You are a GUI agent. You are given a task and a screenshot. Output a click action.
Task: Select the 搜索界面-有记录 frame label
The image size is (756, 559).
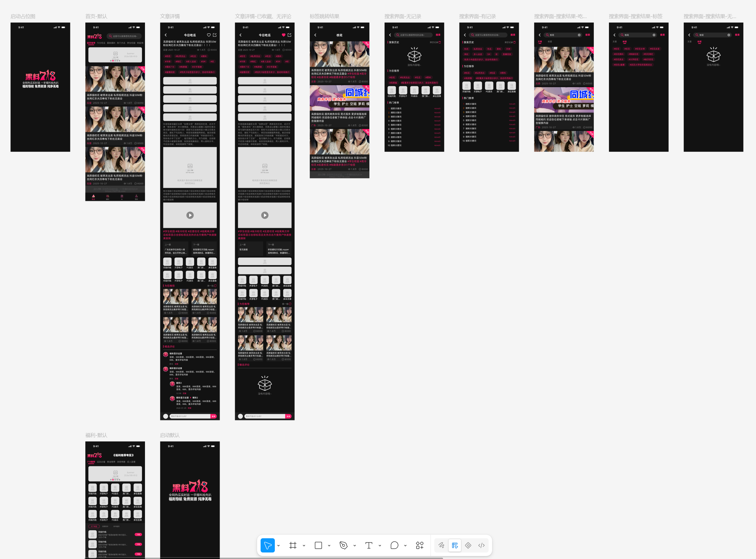pyautogui.click(x=477, y=16)
